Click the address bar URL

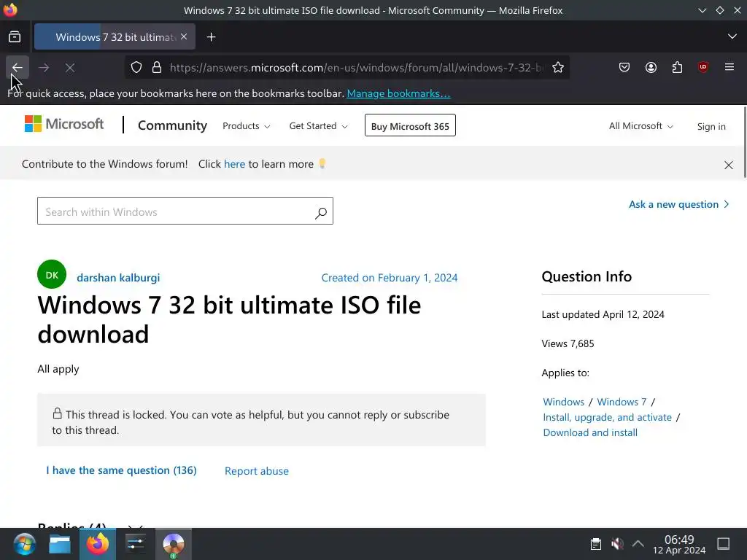point(356,68)
